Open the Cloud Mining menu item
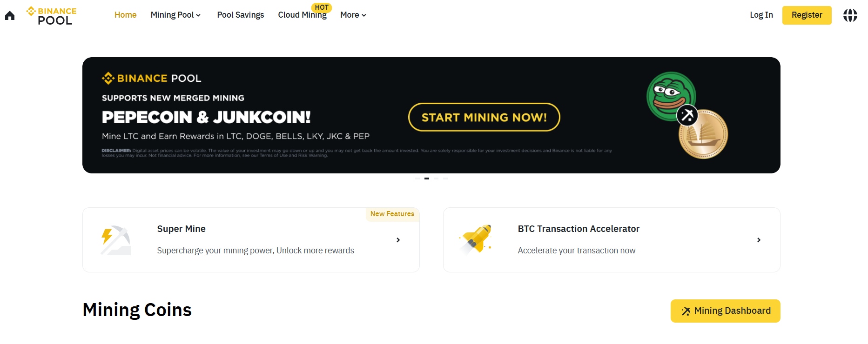The width and height of the screenshot is (868, 344). pos(302,15)
